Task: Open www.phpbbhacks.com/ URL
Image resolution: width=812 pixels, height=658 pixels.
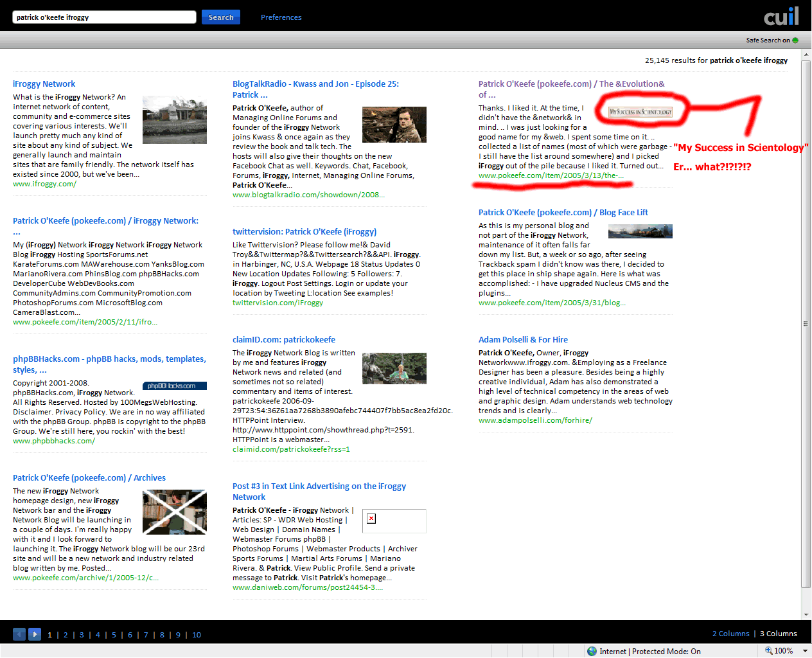Action: (x=54, y=441)
